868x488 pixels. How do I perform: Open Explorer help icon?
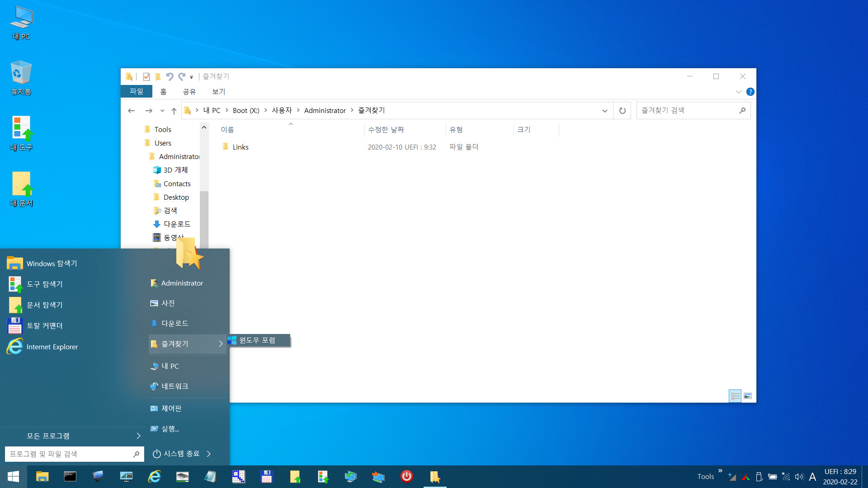coord(750,92)
